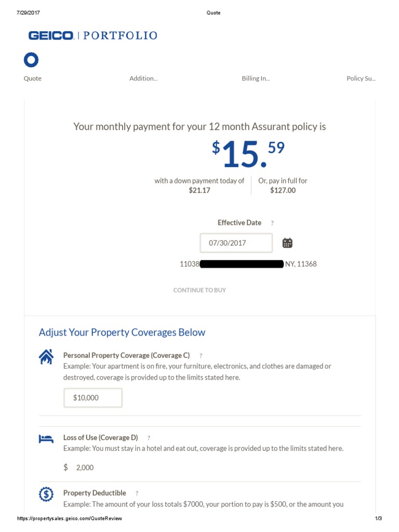
Task: Click the house fire Personal Property icon
Action: coord(46,357)
